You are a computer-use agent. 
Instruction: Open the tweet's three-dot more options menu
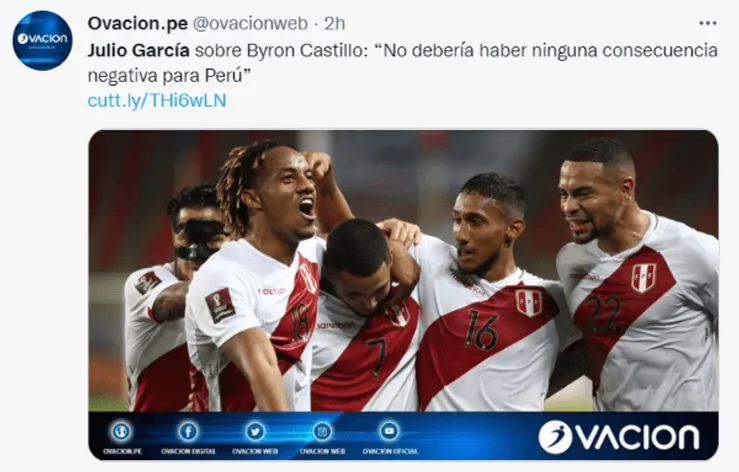707,23
